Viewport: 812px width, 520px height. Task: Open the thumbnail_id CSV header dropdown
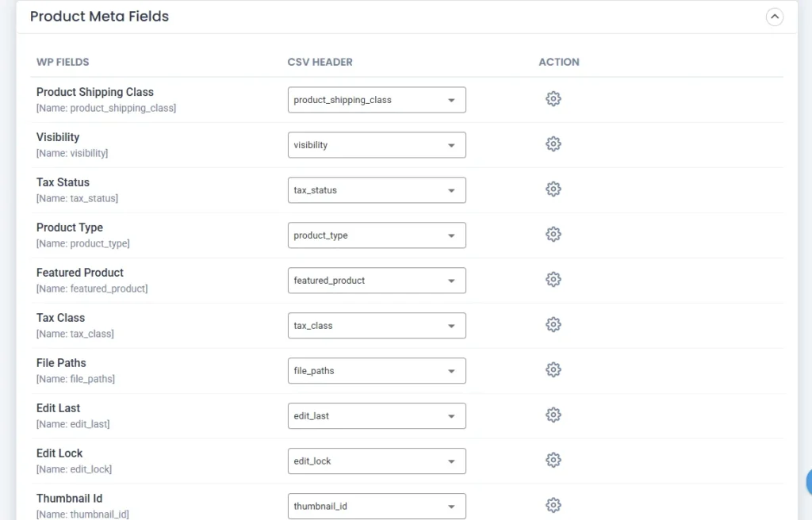tap(377, 507)
